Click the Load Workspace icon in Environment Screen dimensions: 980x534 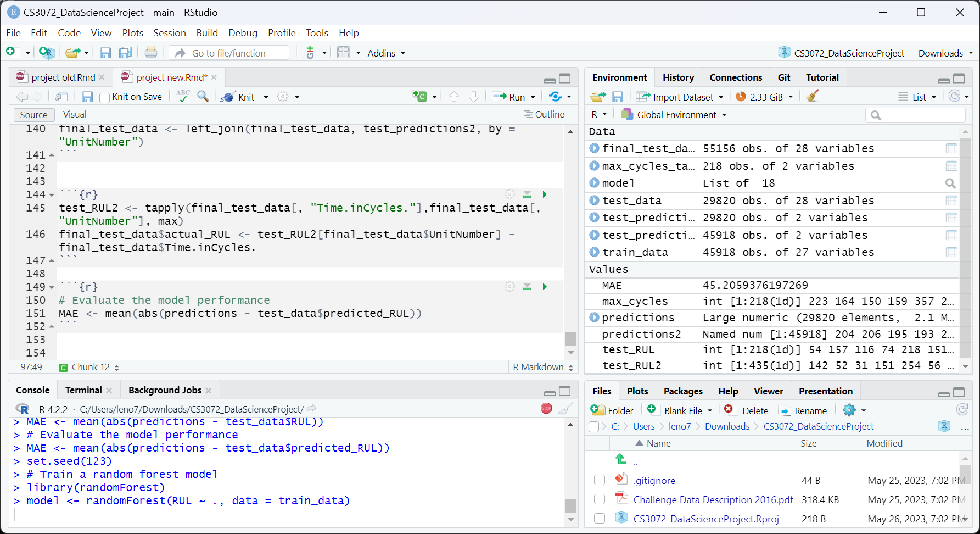pos(598,97)
